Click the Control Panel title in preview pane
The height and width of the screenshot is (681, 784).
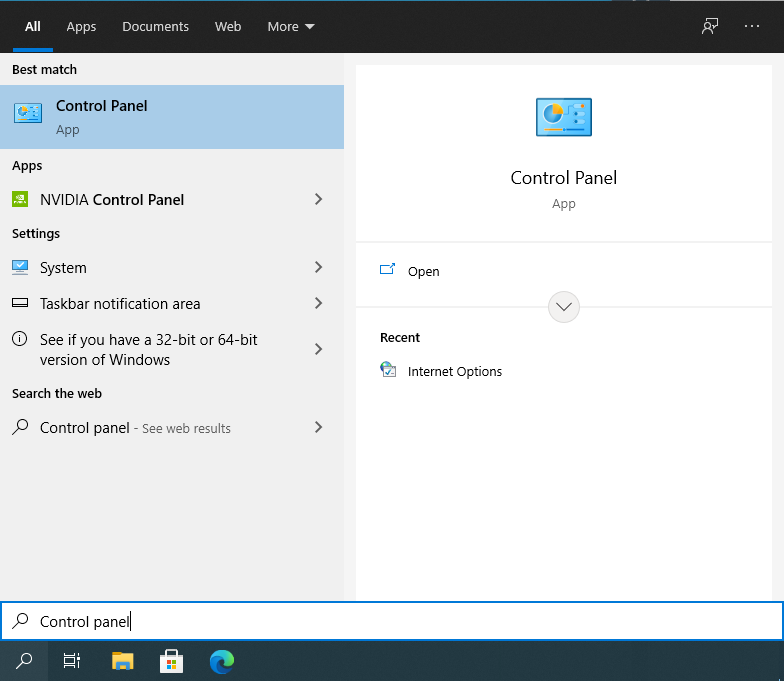click(x=564, y=178)
